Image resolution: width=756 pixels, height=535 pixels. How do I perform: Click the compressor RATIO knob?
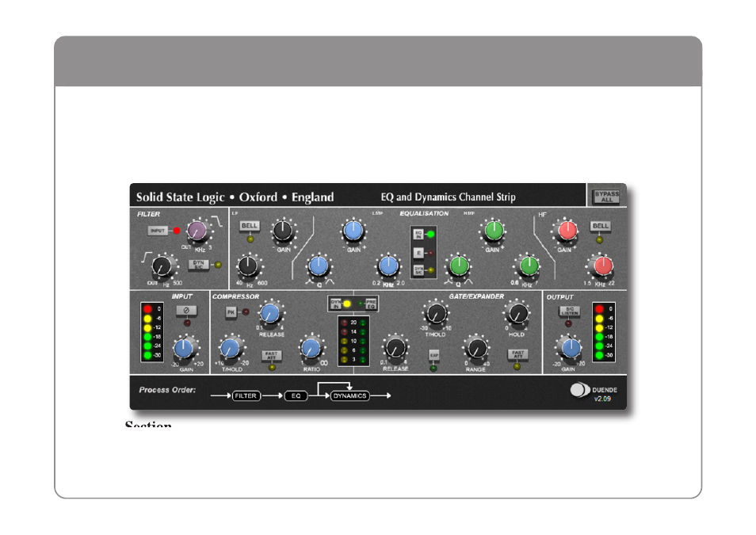point(311,348)
